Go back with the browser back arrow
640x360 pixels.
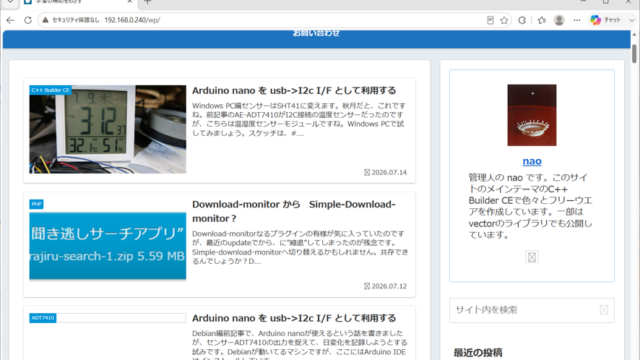[x=10, y=20]
